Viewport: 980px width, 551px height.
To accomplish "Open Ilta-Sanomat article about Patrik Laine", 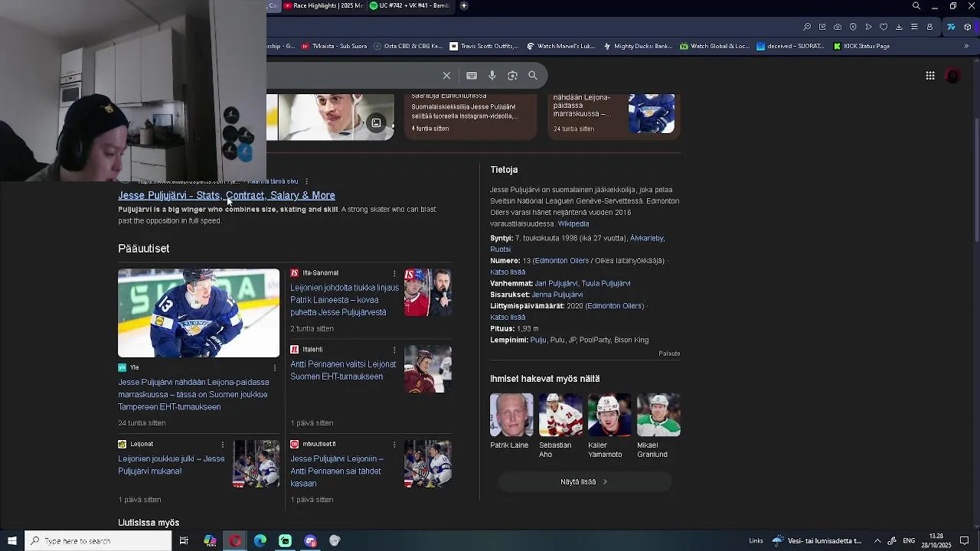I will (x=345, y=300).
